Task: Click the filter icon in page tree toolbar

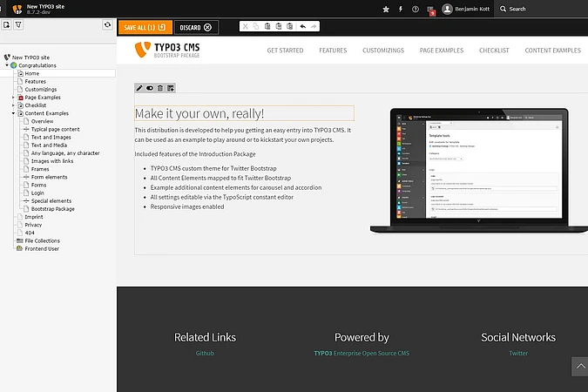Action: [17, 25]
